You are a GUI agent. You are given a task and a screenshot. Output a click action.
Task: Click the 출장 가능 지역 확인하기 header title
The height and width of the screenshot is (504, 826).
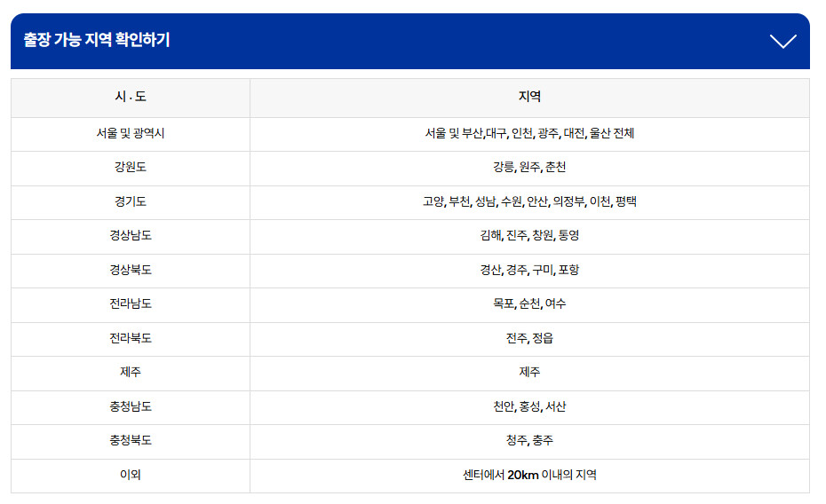point(97,40)
